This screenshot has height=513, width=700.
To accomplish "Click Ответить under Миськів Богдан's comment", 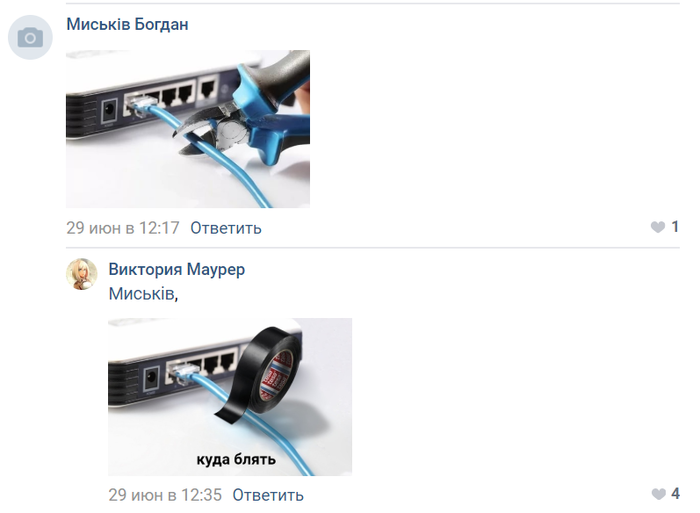I will [226, 228].
